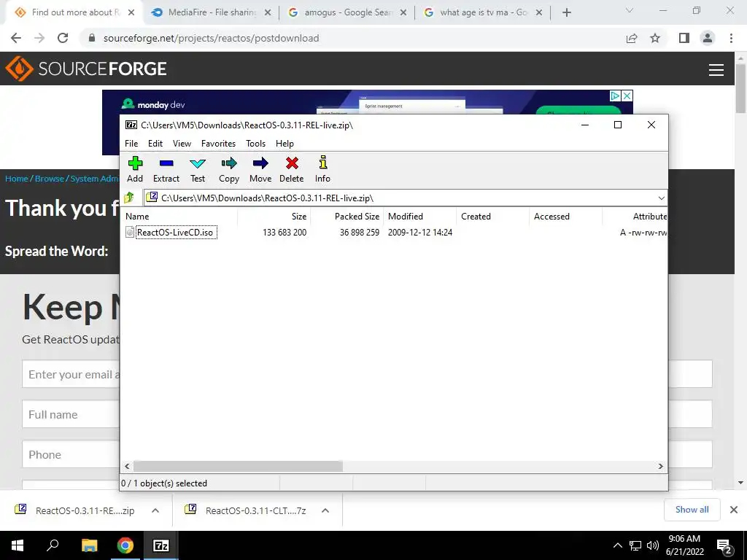Click Show all downloads
Screen dimensions: 747x560
tap(692, 510)
